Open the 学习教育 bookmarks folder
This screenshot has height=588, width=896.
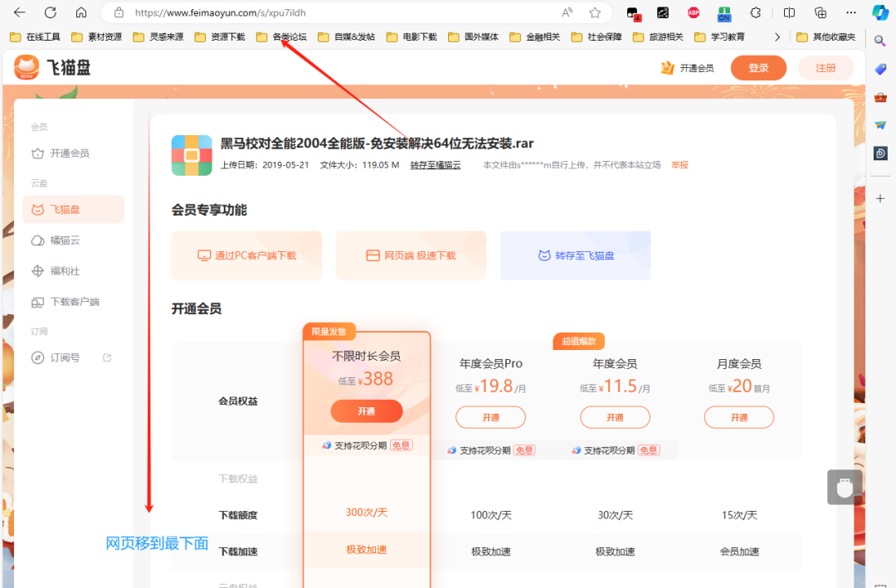(720, 37)
